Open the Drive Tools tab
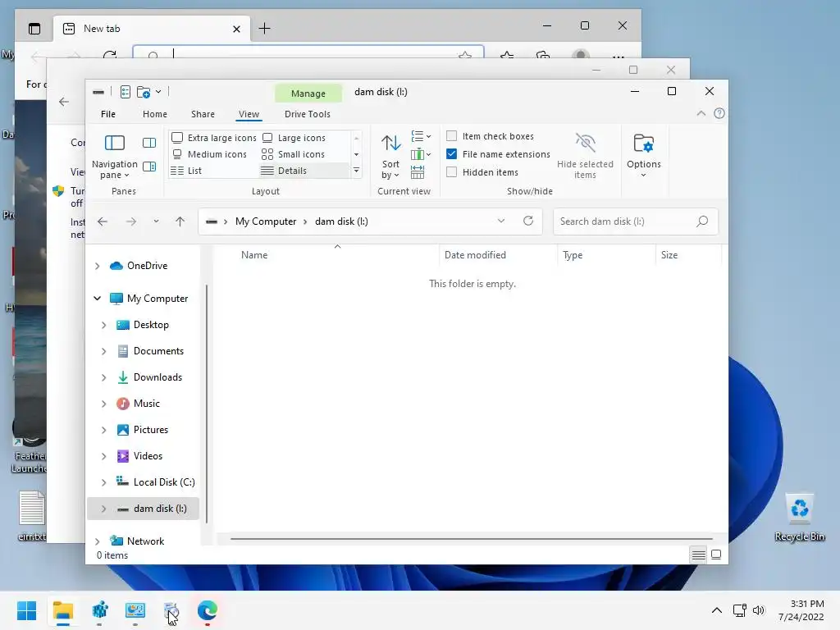The image size is (840, 630). [308, 114]
